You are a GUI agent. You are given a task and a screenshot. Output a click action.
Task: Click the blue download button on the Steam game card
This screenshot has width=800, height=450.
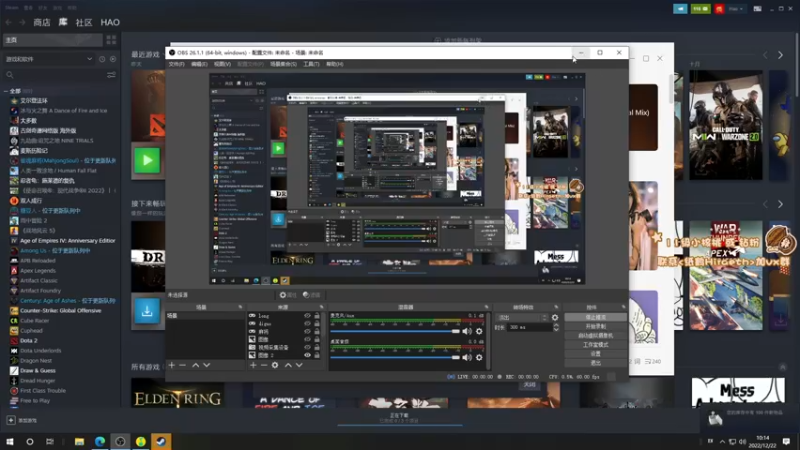(147, 311)
